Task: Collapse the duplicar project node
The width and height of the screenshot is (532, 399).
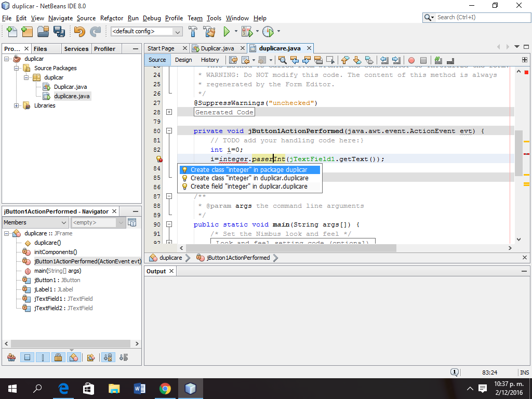Action: [6, 59]
